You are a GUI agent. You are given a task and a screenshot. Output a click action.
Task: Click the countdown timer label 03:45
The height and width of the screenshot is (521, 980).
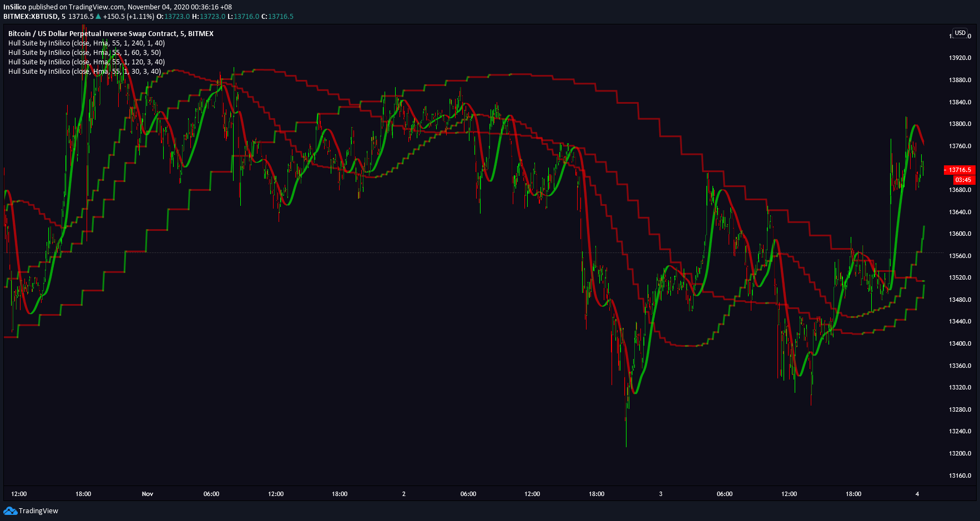coord(963,180)
